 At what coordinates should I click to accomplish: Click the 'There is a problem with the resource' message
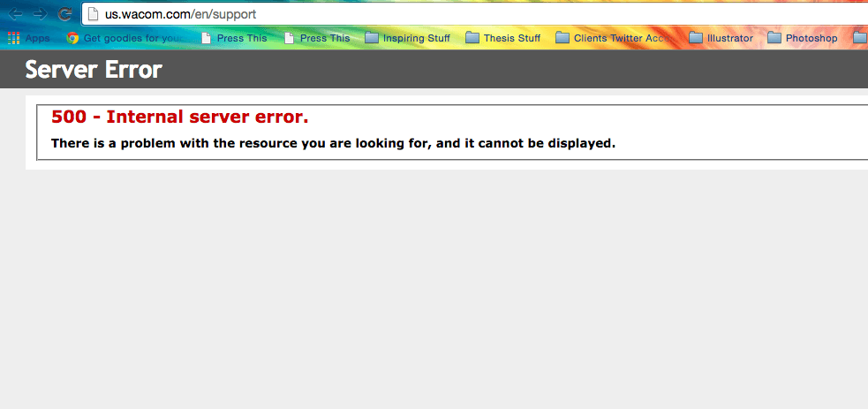(333, 143)
